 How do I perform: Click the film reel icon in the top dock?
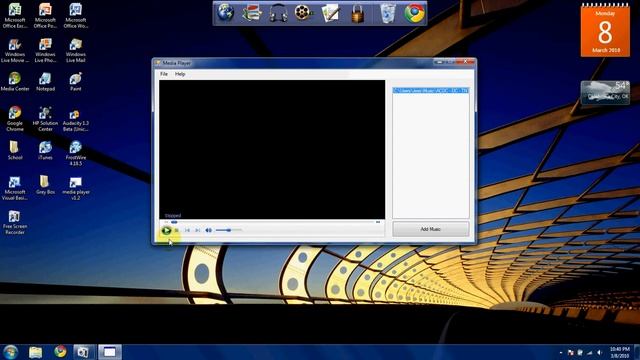(x=304, y=13)
